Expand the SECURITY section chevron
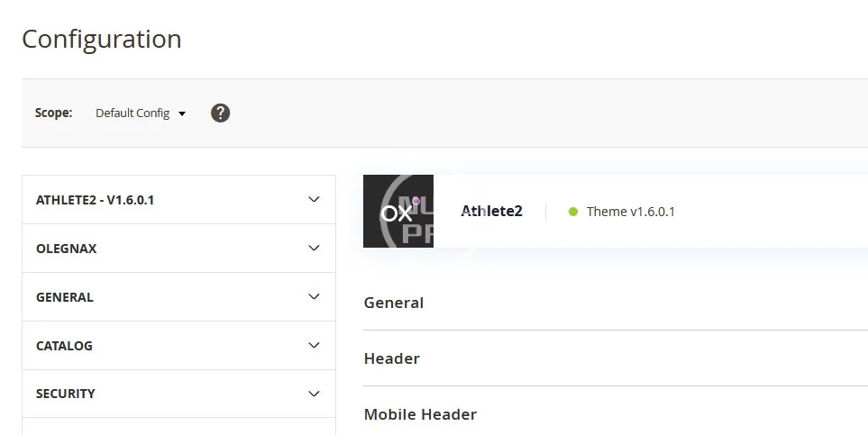868x435 pixels. tap(314, 394)
